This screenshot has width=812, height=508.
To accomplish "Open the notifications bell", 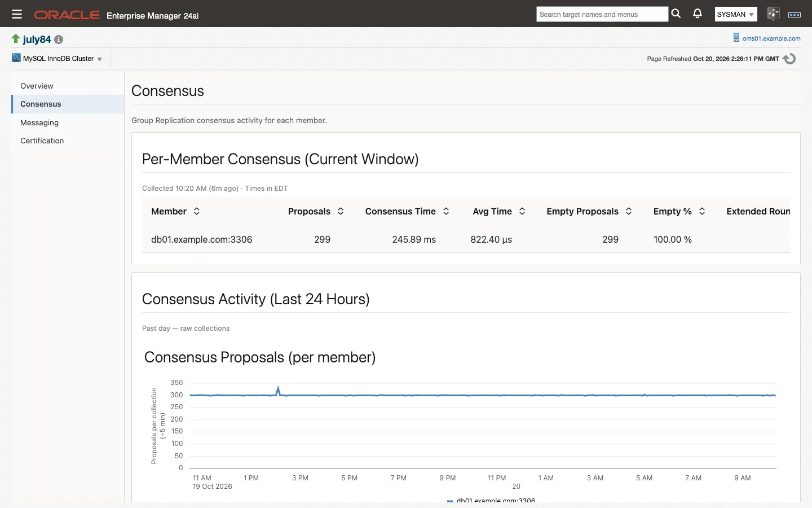I will (x=698, y=14).
